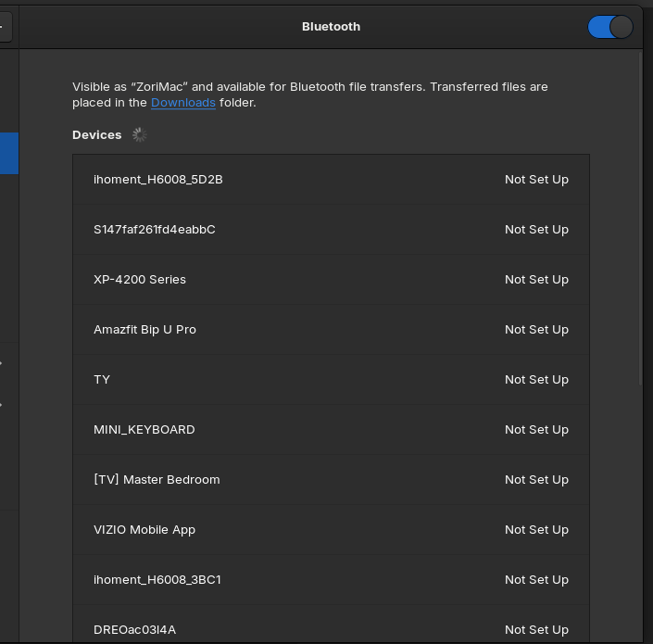The height and width of the screenshot is (644, 653).
Task: Select ihoment_H6008_5D2B device
Action: [x=331, y=180]
